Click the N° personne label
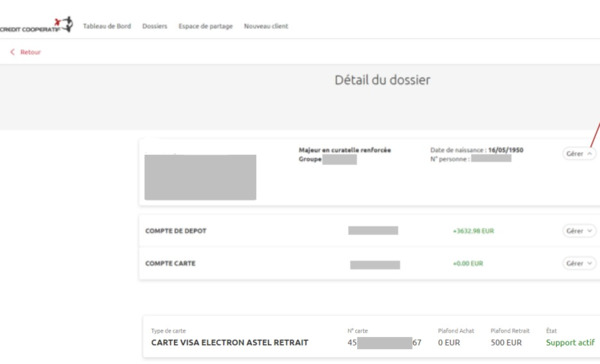600x364 pixels. 450,159
